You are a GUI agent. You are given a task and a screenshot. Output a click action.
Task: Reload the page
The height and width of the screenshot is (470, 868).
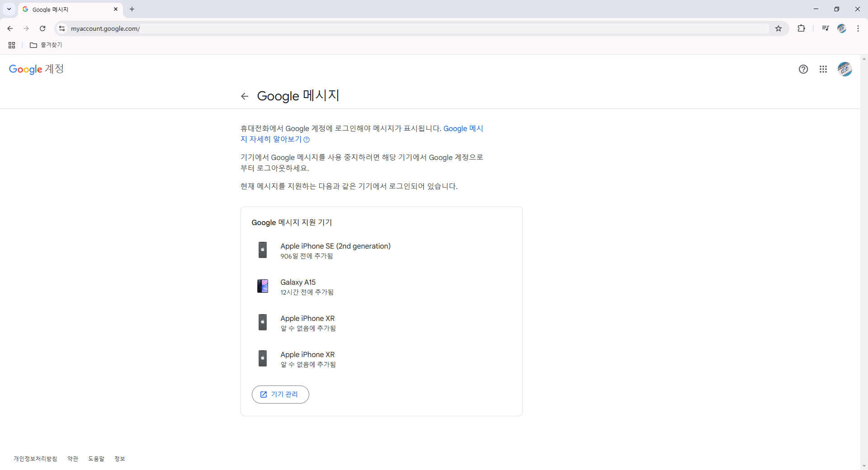[x=42, y=28]
